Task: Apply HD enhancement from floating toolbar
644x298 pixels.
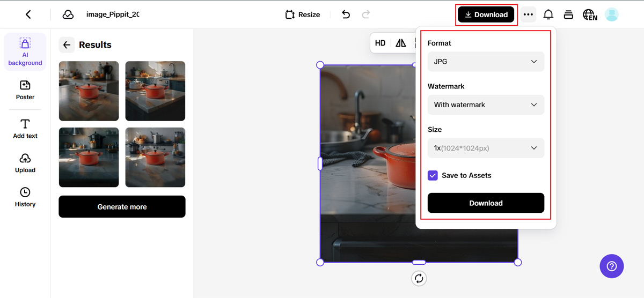Action: [x=380, y=43]
